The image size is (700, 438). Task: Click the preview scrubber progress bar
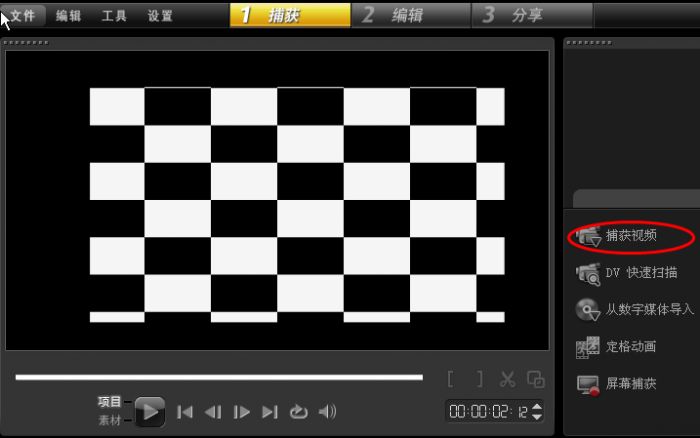coord(219,377)
